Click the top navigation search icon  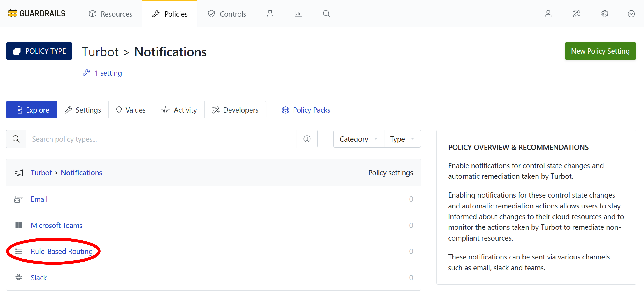pyautogui.click(x=326, y=14)
